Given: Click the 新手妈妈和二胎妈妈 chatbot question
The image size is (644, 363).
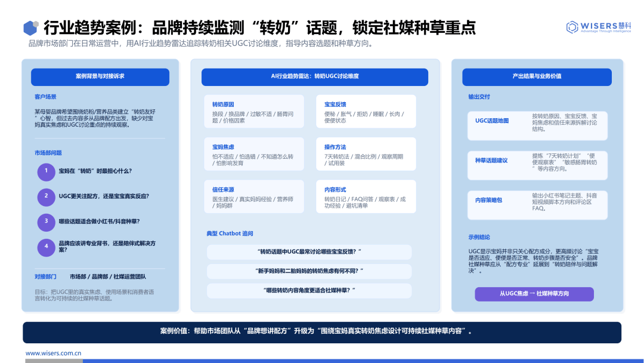Looking at the screenshot, I should pos(309,271).
